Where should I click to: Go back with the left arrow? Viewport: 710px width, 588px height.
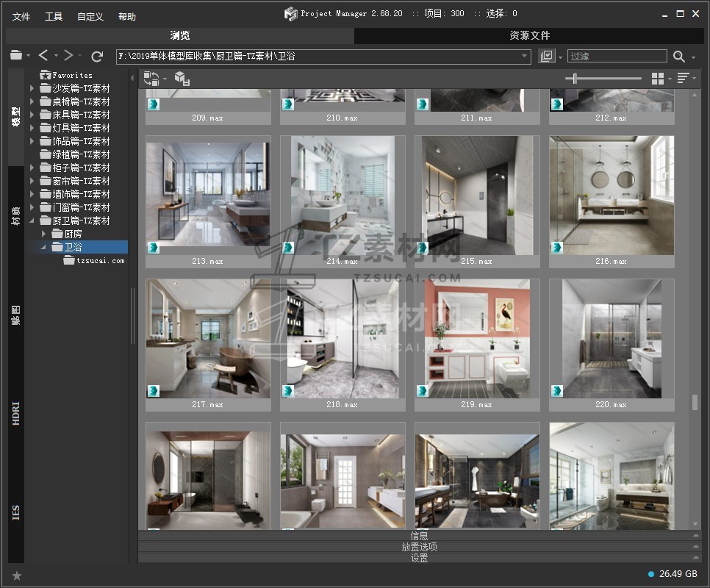[43, 56]
